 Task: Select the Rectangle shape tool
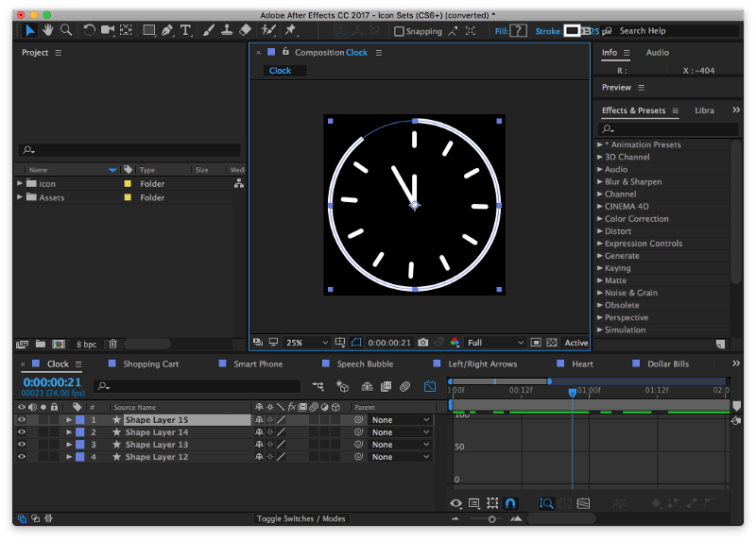click(149, 30)
